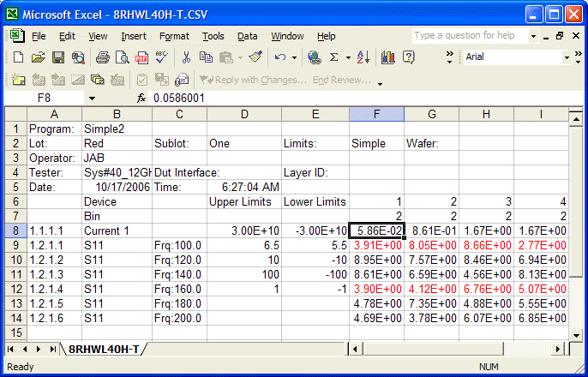Click the Paste clipboard icon
Viewport: 588px width, 377px height.
(x=226, y=57)
